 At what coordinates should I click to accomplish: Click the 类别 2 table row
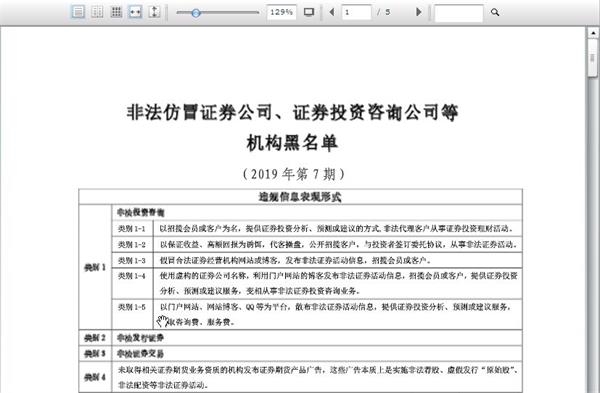(300, 338)
